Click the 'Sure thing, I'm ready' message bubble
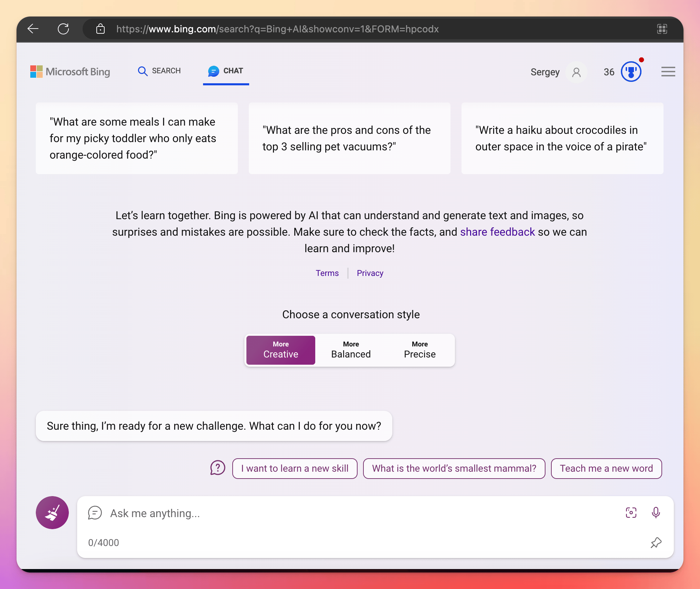 (x=214, y=426)
